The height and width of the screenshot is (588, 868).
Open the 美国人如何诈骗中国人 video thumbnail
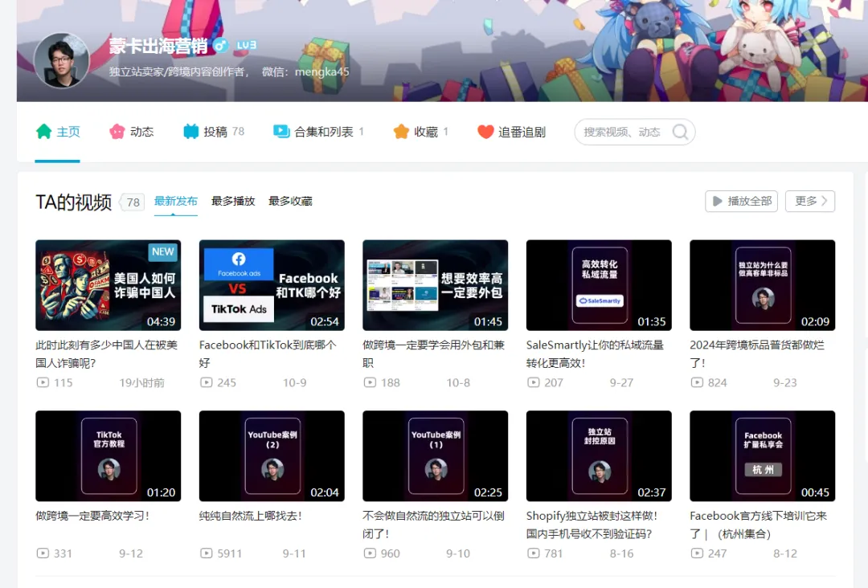click(108, 285)
